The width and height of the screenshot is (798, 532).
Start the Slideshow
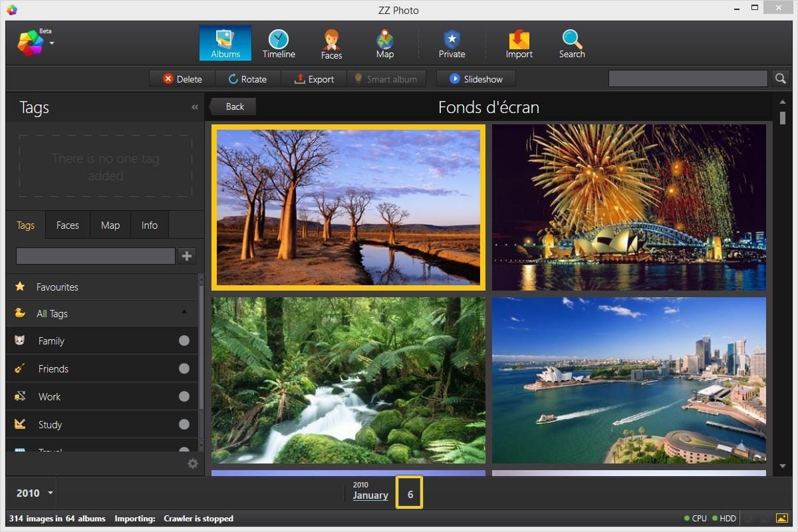[475, 79]
